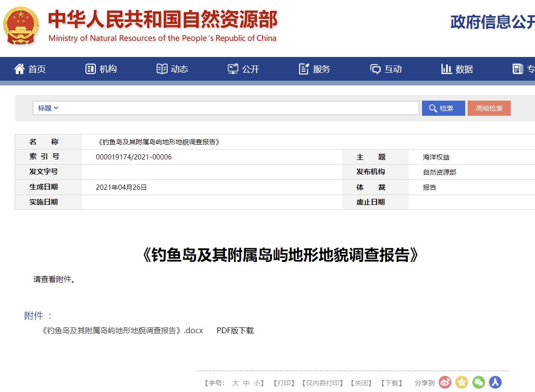Image resolution: width=535 pixels, height=392 pixels.
Task: Click the 关闭 close option in footer
Action: pos(361,382)
